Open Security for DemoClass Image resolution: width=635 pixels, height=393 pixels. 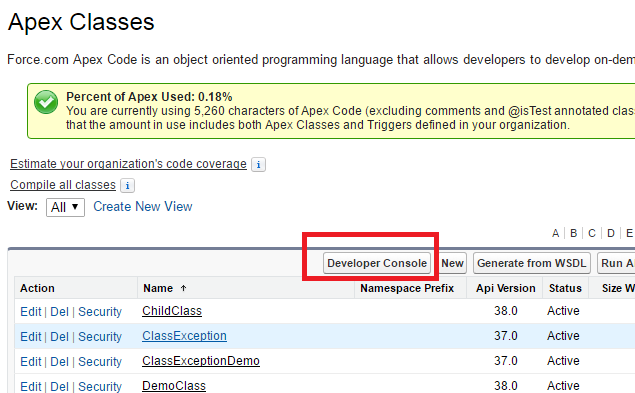[100, 387]
